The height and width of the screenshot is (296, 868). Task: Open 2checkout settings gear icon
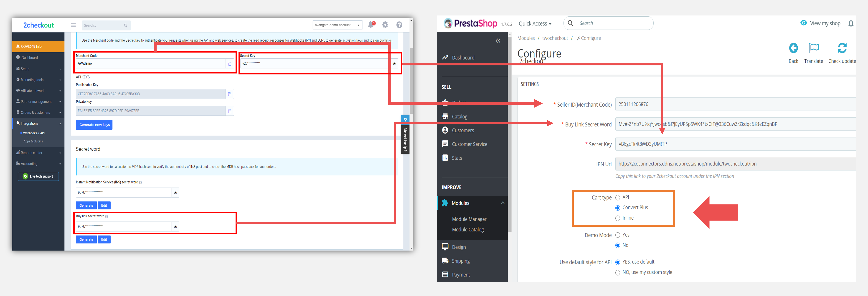[x=385, y=25]
